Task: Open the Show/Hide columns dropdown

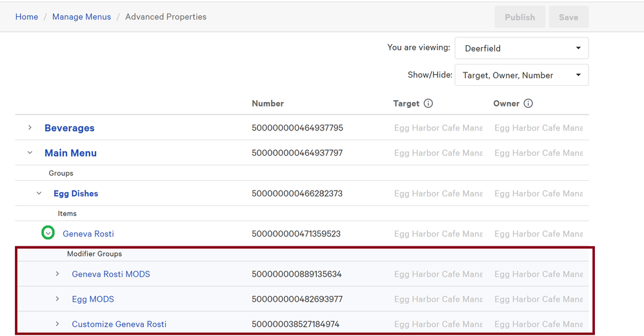Action: pyautogui.click(x=521, y=75)
